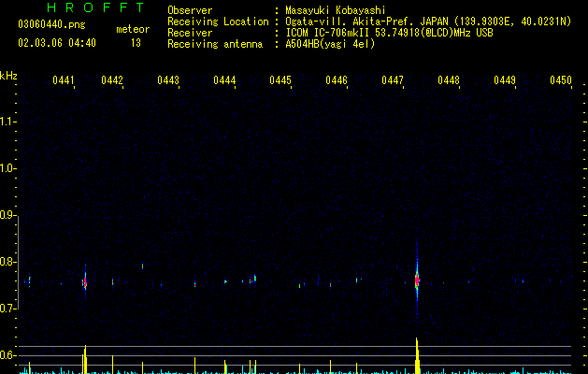Click the 0441 time marker

[63, 80]
